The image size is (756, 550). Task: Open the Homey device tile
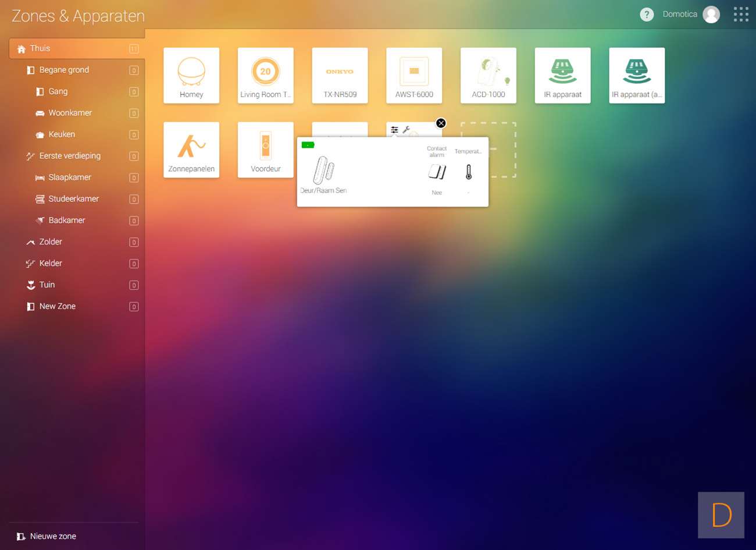(191, 76)
